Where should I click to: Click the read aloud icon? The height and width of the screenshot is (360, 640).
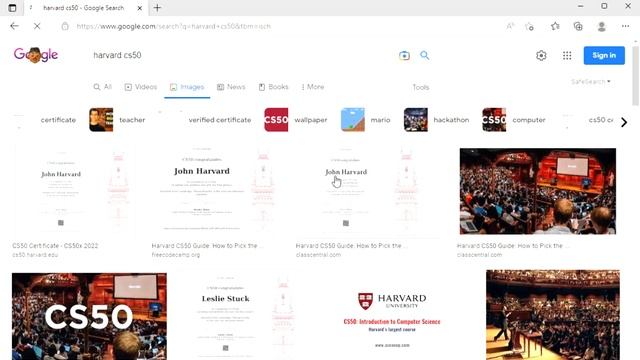[510, 26]
